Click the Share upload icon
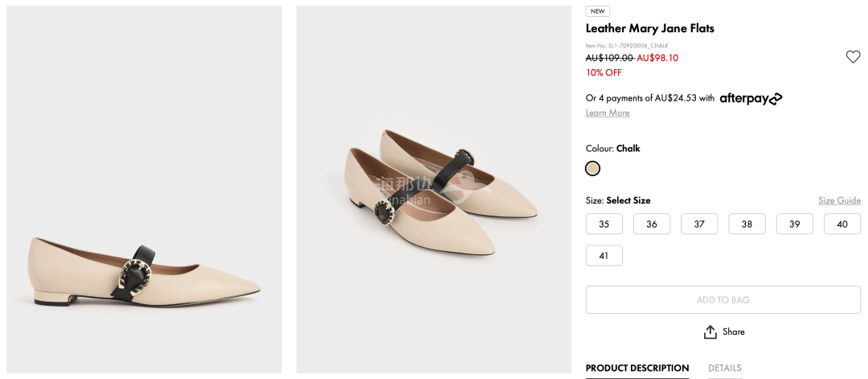 (x=710, y=332)
